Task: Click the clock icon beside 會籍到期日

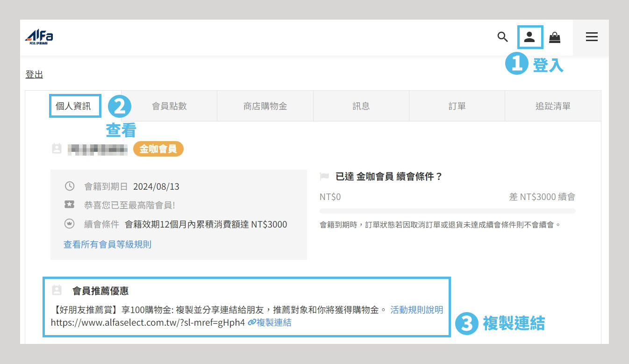Action: coord(69,186)
